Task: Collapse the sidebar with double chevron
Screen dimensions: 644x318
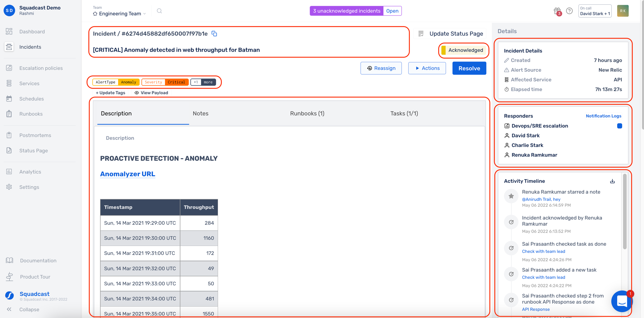Action: [9, 309]
